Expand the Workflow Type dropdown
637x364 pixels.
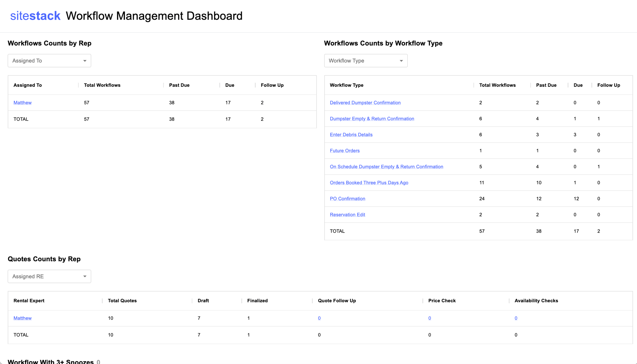[366, 61]
